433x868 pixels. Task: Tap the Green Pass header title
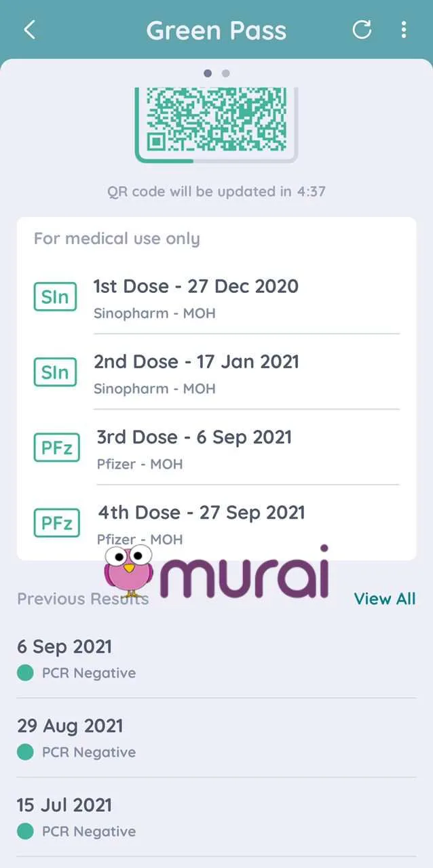[x=216, y=31]
